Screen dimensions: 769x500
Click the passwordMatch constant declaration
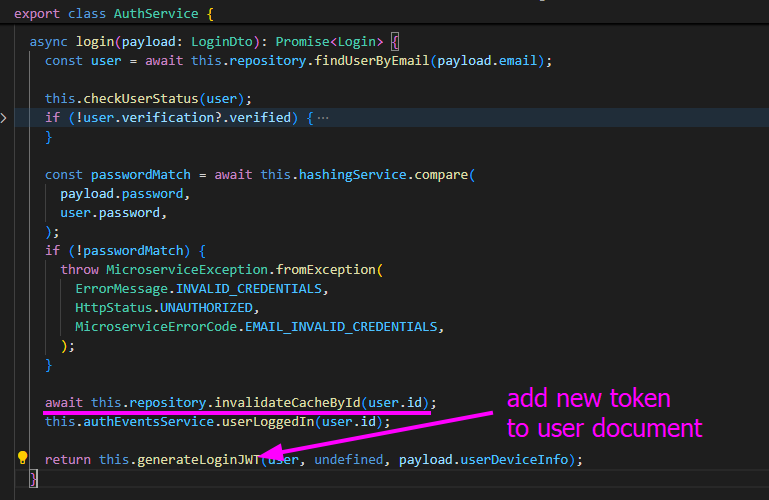click(141, 175)
